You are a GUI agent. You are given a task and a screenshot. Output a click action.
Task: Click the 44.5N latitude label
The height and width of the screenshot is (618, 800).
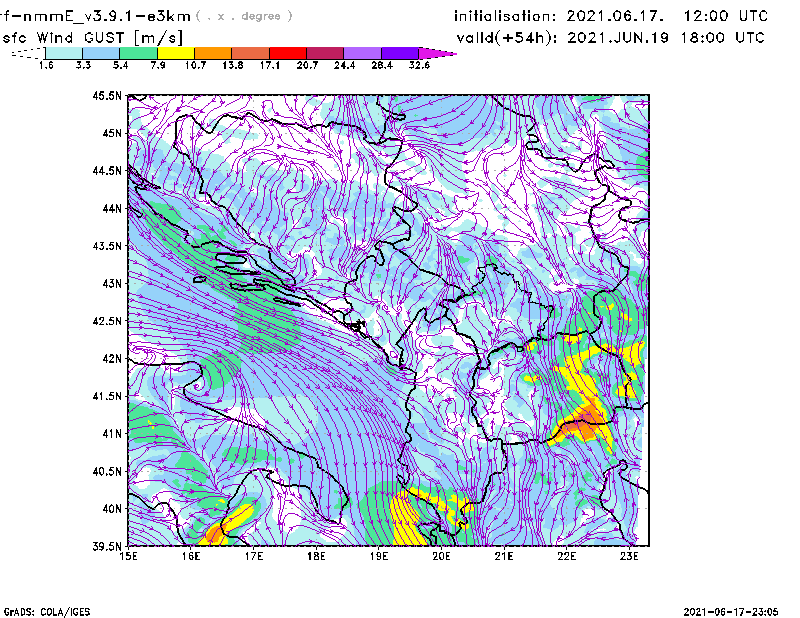pos(107,170)
